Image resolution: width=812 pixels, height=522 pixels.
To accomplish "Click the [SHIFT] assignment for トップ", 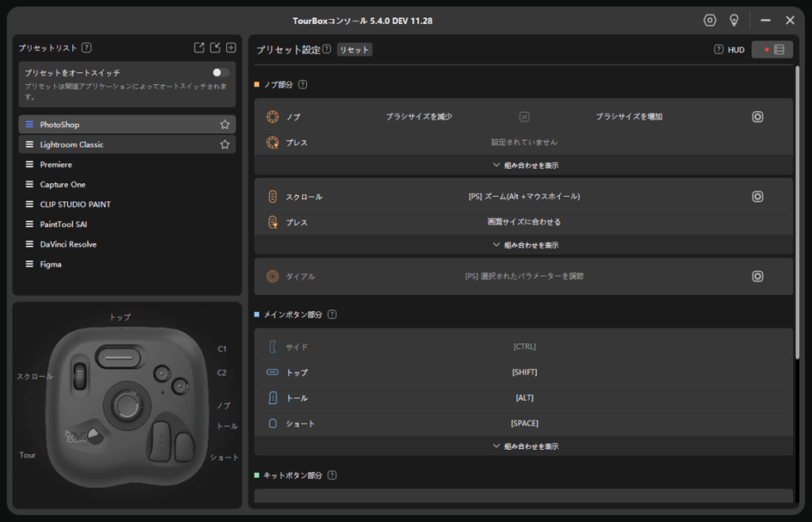I will 524,372.
